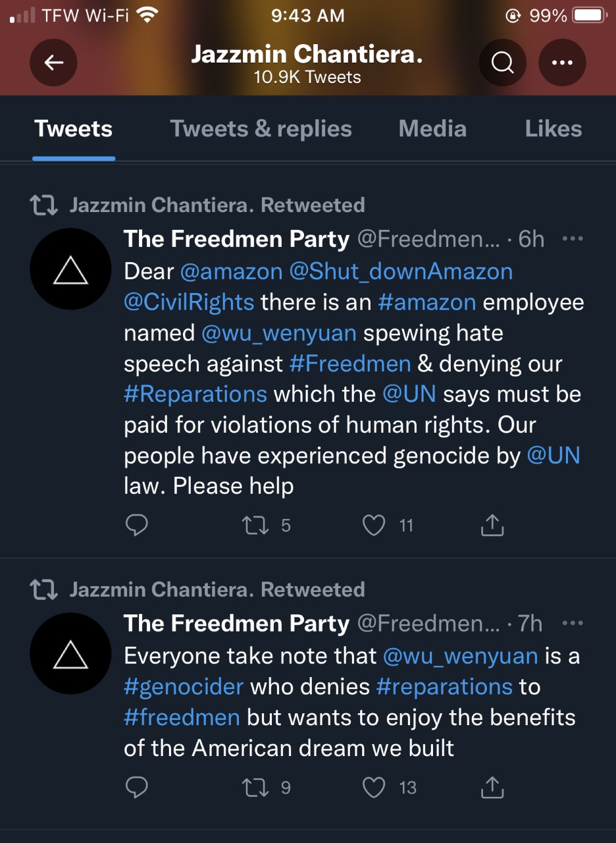Viewport: 616px width, 843px height.
Task: Open the profile's three-dot options menu
Action: coord(562,63)
